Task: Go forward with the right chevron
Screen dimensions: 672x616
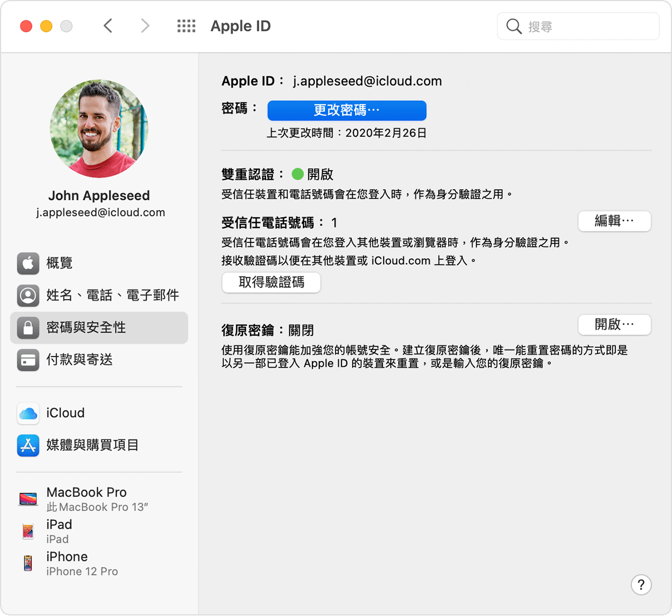Action: coord(145,26)
